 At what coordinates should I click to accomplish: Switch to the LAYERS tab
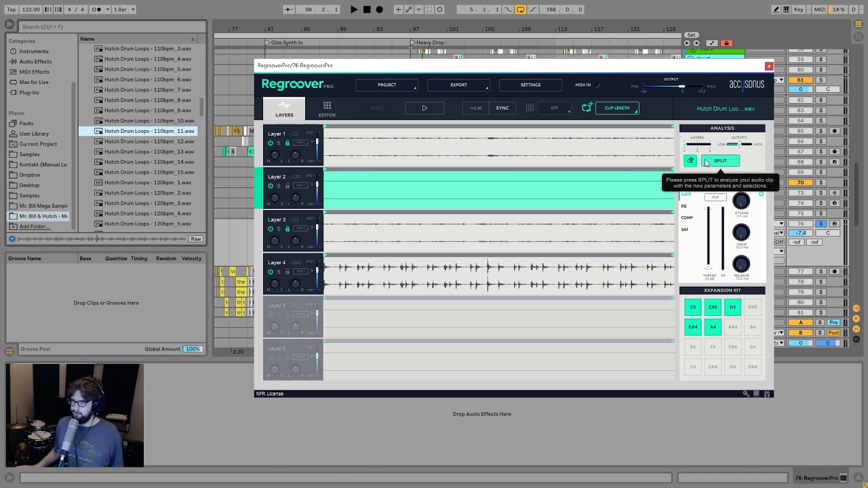coord(284,109)
